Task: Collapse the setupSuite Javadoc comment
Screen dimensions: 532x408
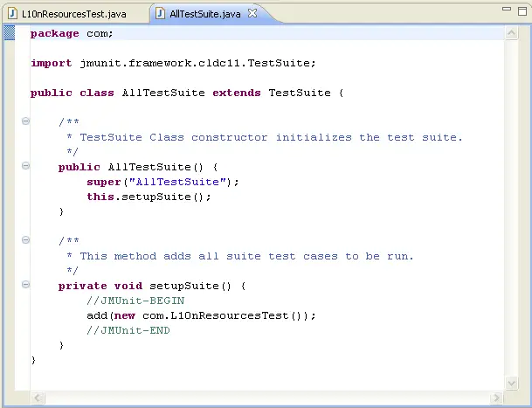Action: point(25,241)
